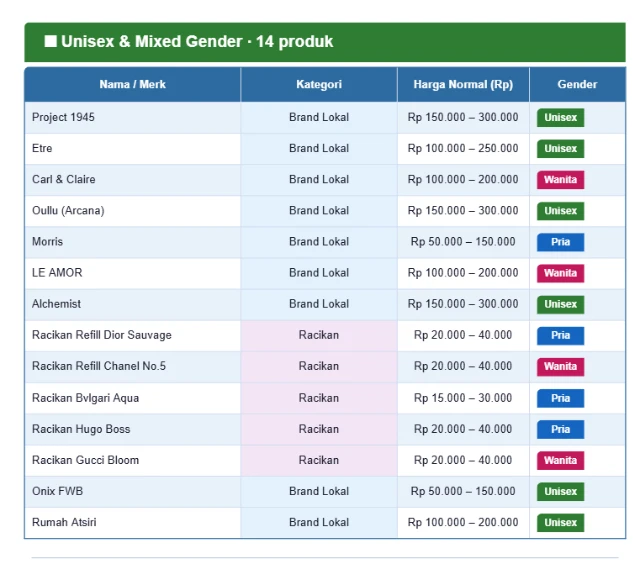
Task: Click 'Racikan Refill Chanel No.5' cell
Action: coord(133,366)
